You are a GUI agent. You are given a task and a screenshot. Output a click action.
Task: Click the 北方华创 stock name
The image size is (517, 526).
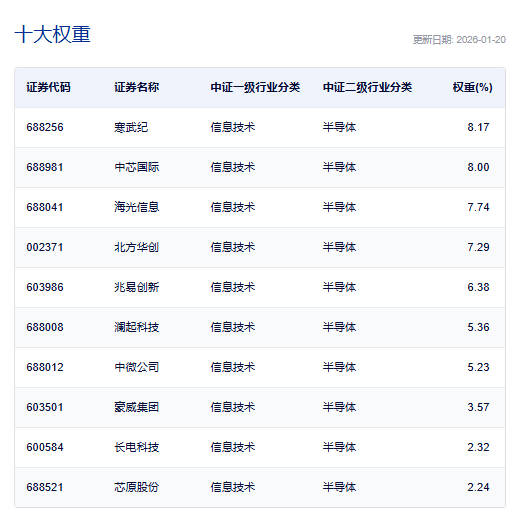(x=137, y=247)
